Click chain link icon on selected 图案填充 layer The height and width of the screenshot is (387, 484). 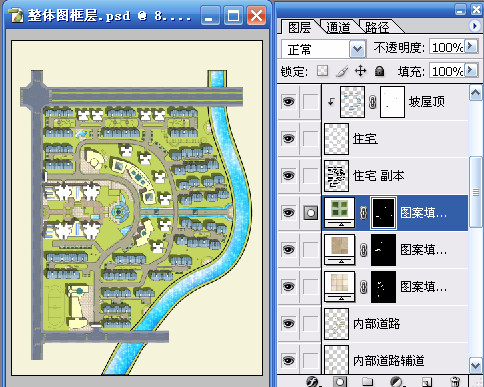(363, 213)
